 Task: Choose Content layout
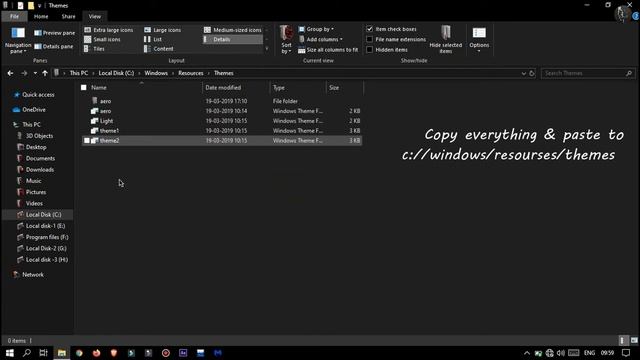tap(159, 49)
